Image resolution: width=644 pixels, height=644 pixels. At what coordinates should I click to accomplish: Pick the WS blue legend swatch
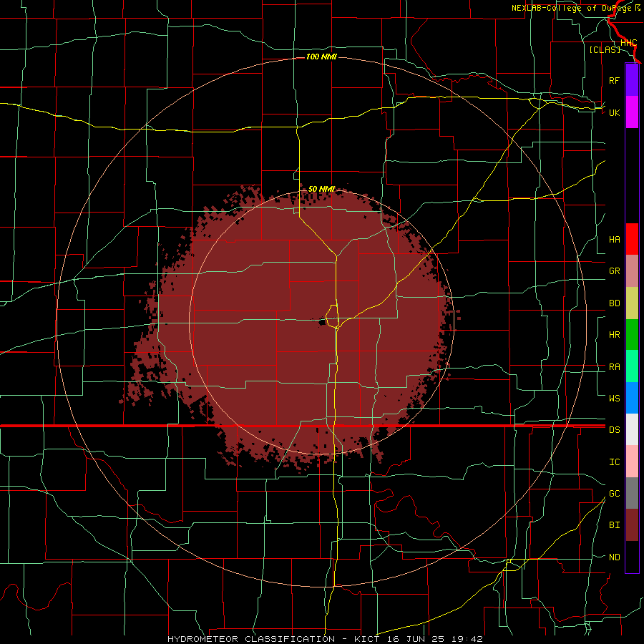click(x=632, y=398)
